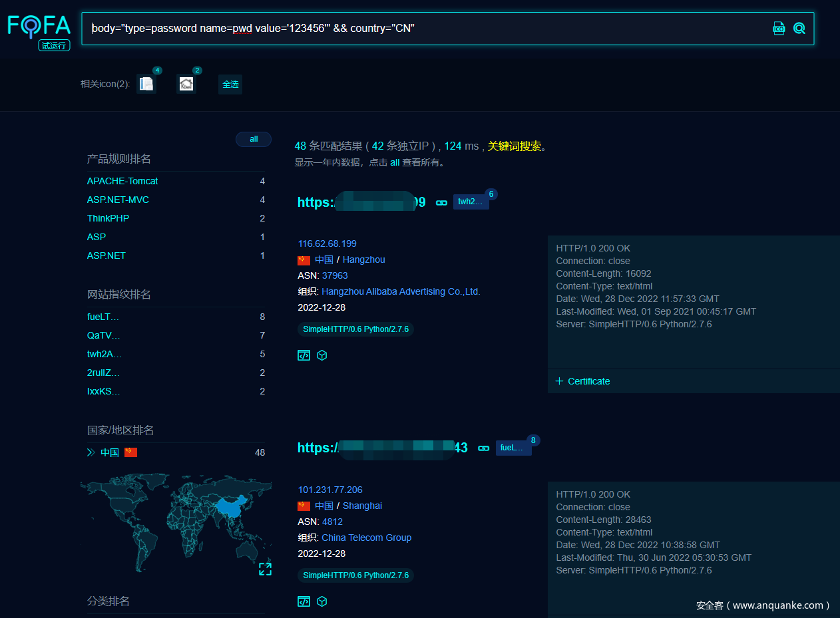Open IP link 116.62.68.199
This screenshot has width=840, height=618.
tap(327, 243)
